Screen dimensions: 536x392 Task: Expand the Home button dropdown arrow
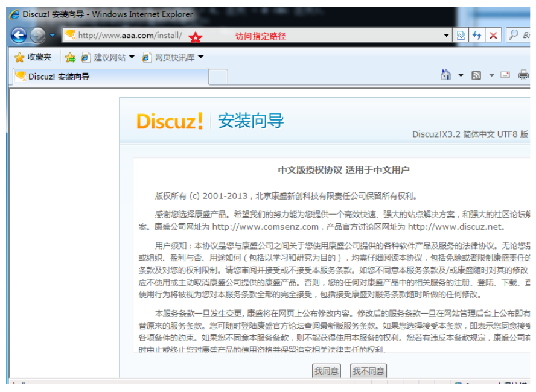(461, 75)
